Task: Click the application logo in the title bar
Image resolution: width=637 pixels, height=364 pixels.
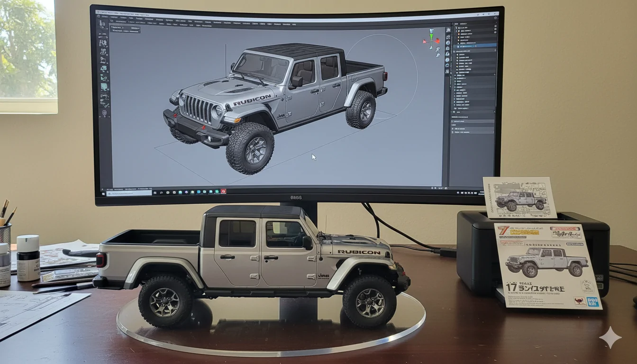Action: point(98,16)
